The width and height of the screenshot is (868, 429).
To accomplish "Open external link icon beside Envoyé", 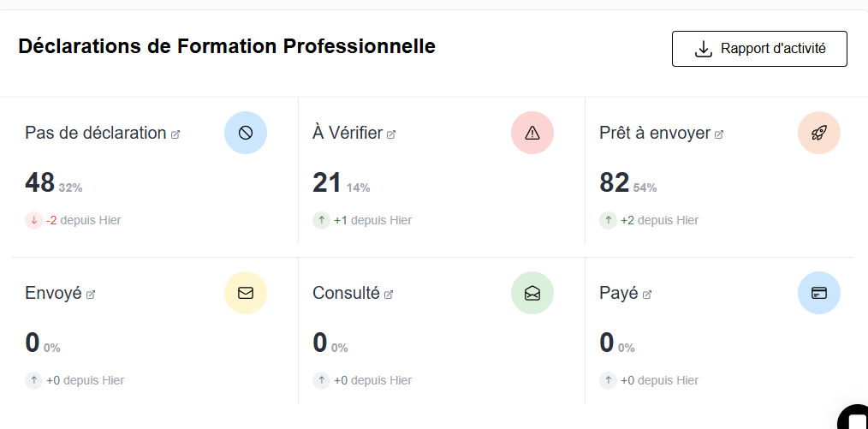I will click(91, 295).
